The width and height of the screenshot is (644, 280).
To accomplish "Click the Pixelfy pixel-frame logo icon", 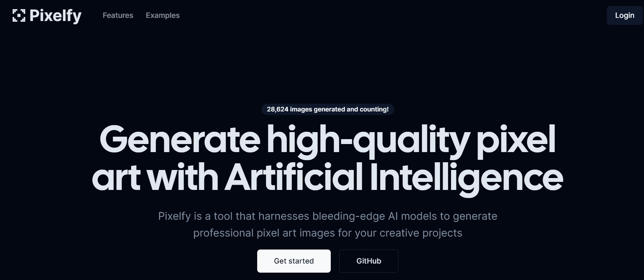I will coord(19,15).
